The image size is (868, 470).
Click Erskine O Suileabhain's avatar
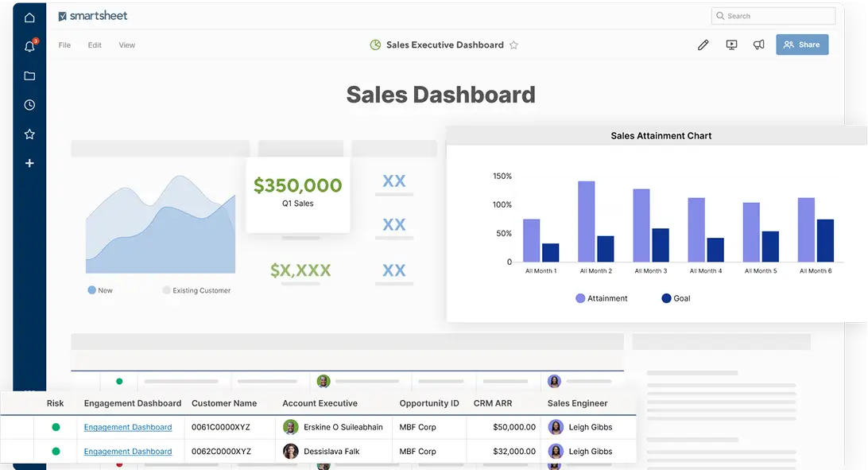(x=291, y=427)
